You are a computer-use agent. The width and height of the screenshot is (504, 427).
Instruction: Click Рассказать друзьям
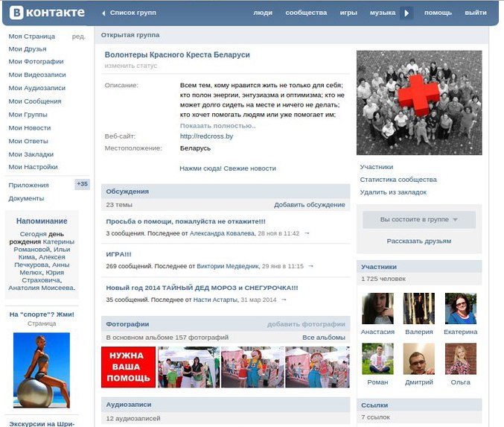419,241
